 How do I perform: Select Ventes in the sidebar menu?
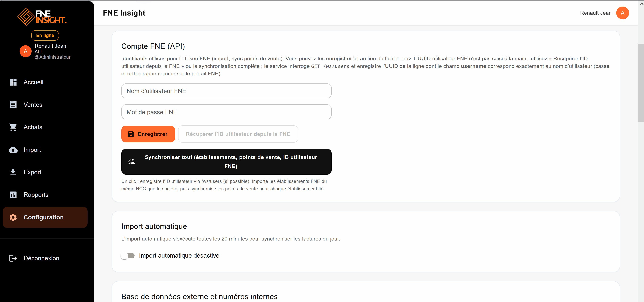(33, 104)
